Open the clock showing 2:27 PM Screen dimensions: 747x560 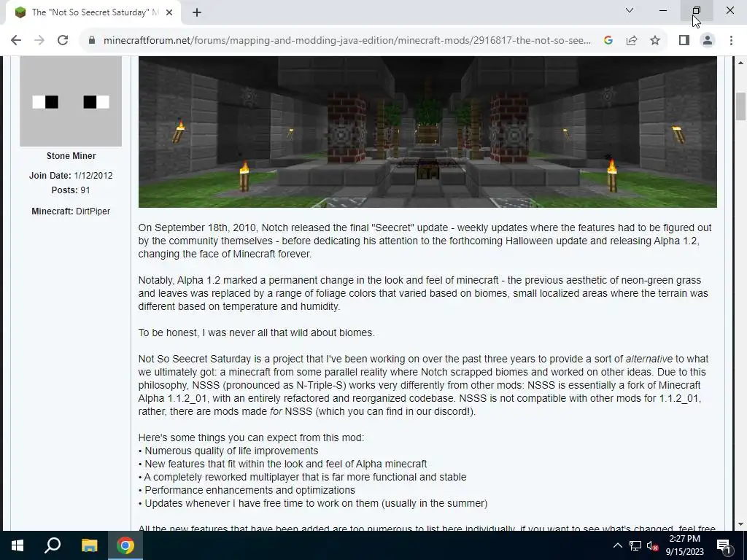684,545
